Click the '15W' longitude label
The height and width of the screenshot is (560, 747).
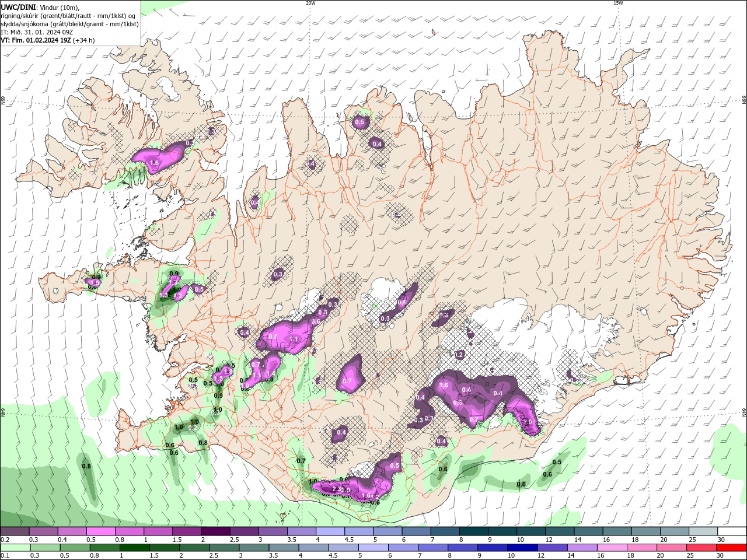coord(618,3)
